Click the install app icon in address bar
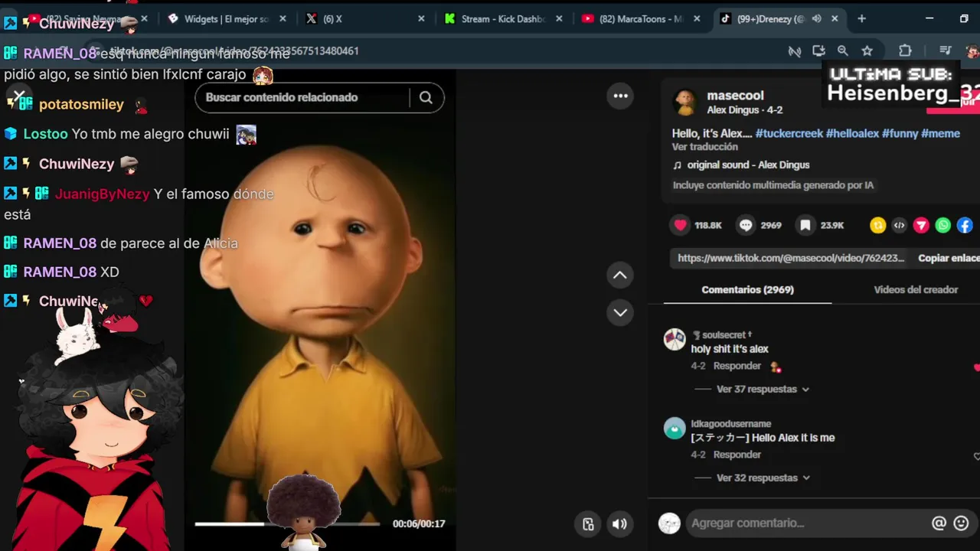 [818, 51]
